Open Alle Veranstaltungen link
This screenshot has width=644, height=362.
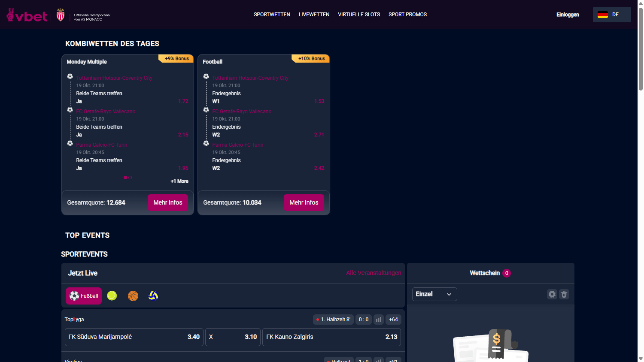(374, 273)
